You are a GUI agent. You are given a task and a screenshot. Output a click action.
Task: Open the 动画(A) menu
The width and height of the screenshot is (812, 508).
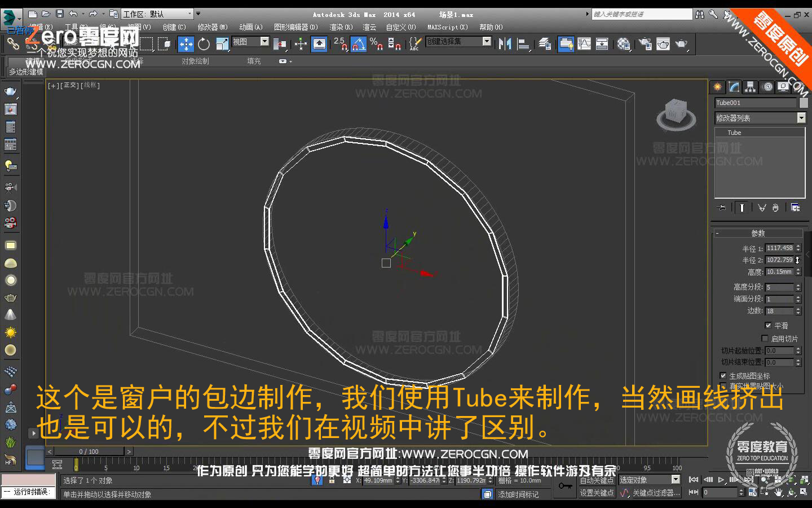[251, 27]
